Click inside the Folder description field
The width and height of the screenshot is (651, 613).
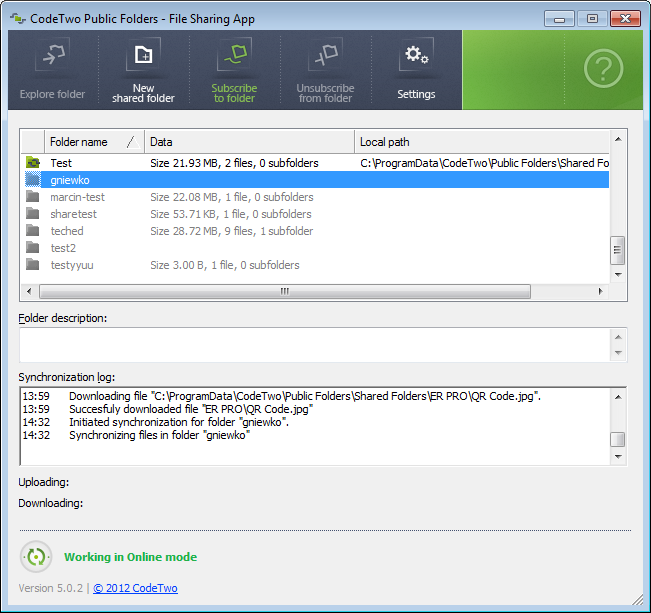click(315, 345)
